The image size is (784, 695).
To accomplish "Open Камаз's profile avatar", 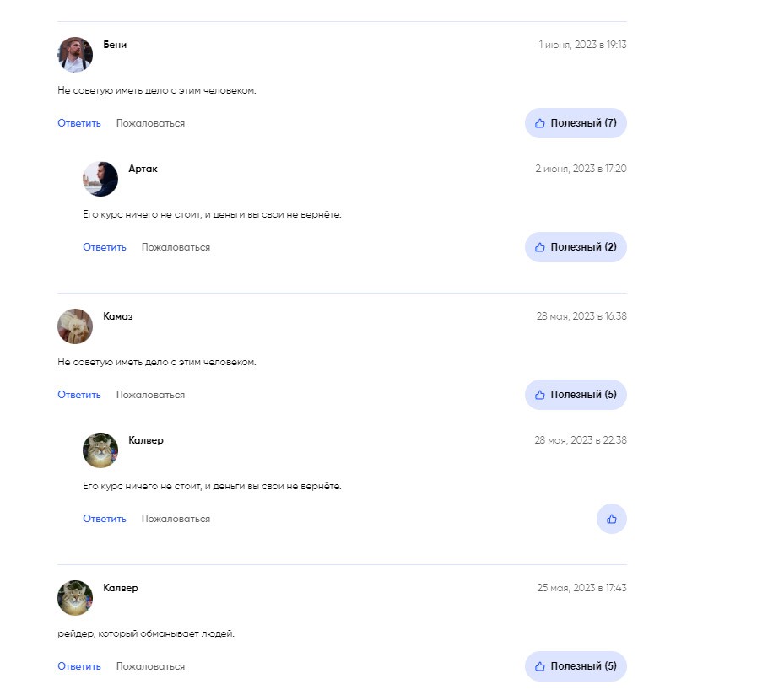I will (75, 326).
